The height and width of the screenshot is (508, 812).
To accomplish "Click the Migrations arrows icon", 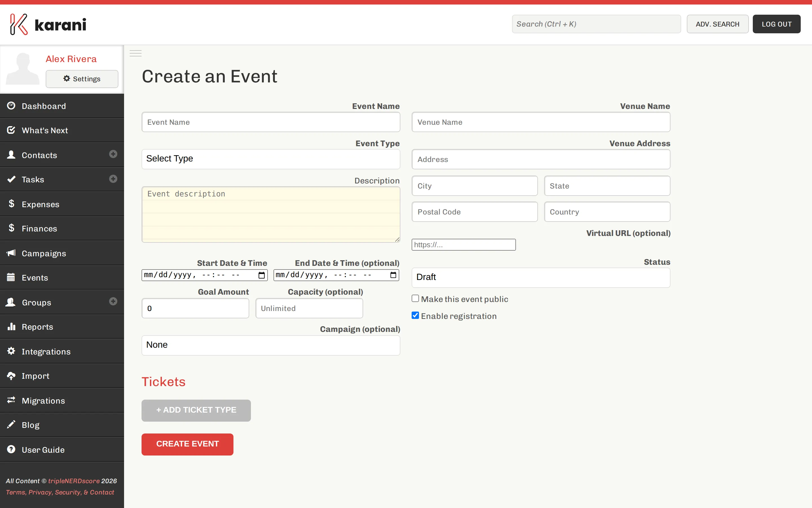I will [x=11, y=400].
